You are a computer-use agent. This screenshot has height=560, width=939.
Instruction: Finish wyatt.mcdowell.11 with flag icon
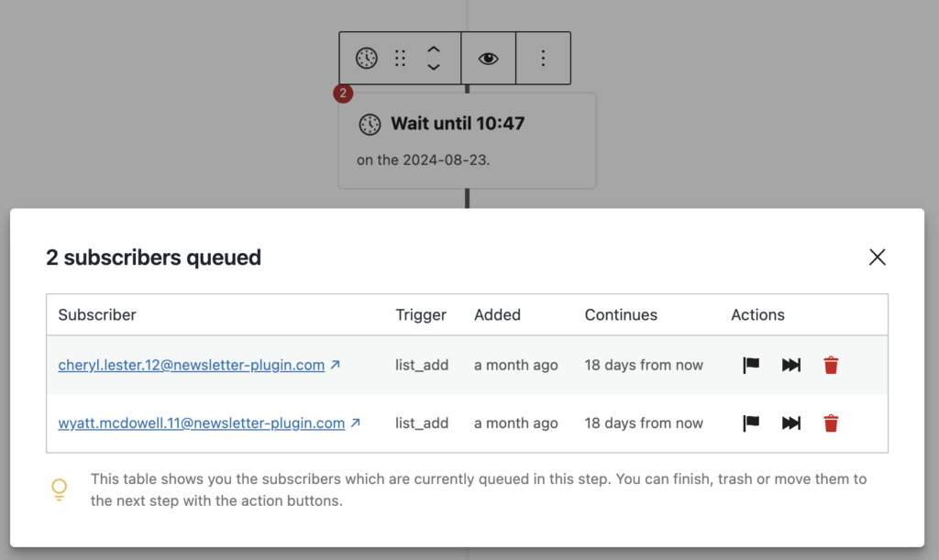751,423
